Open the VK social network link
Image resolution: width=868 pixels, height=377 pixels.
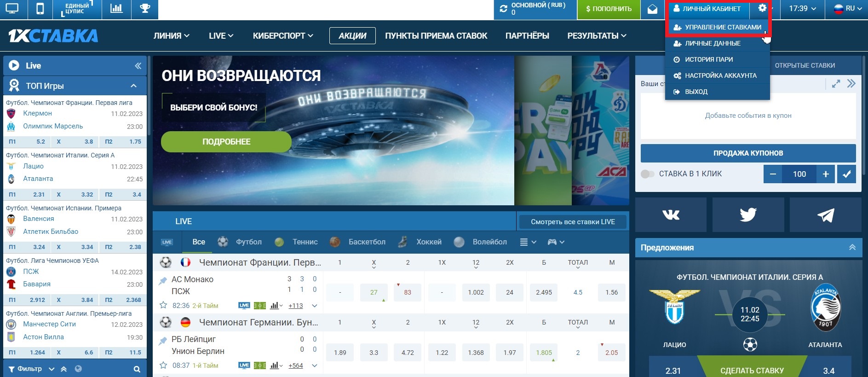tap(671, 215)
